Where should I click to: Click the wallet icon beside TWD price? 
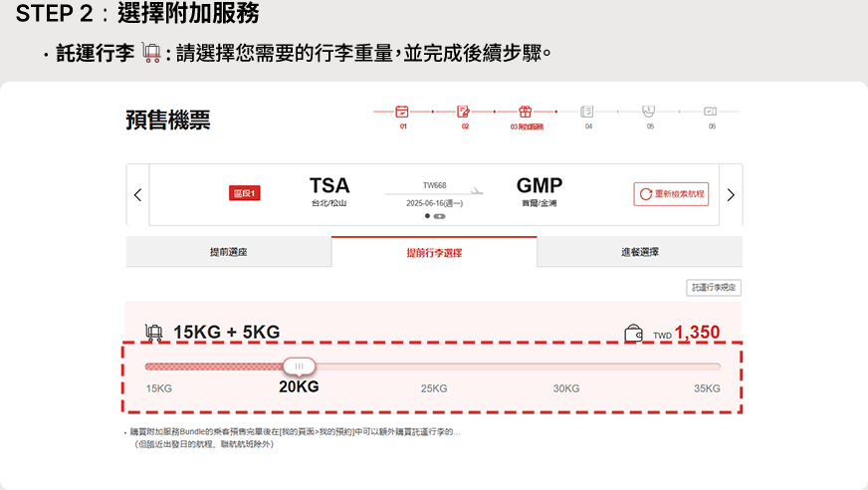coord(633,333)
